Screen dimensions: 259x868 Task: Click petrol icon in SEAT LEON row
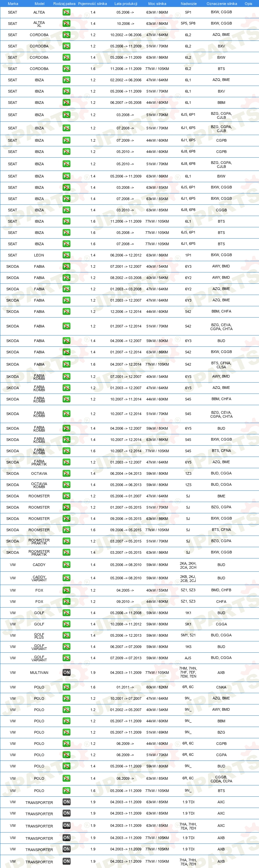pyautogui.click(x=66, y=255)
